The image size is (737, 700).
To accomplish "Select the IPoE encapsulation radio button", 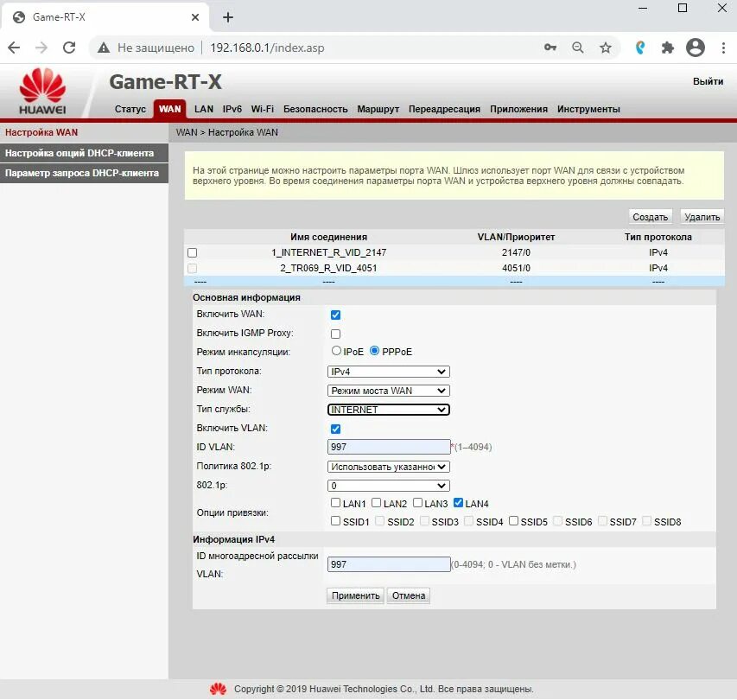I will [336, 351].
